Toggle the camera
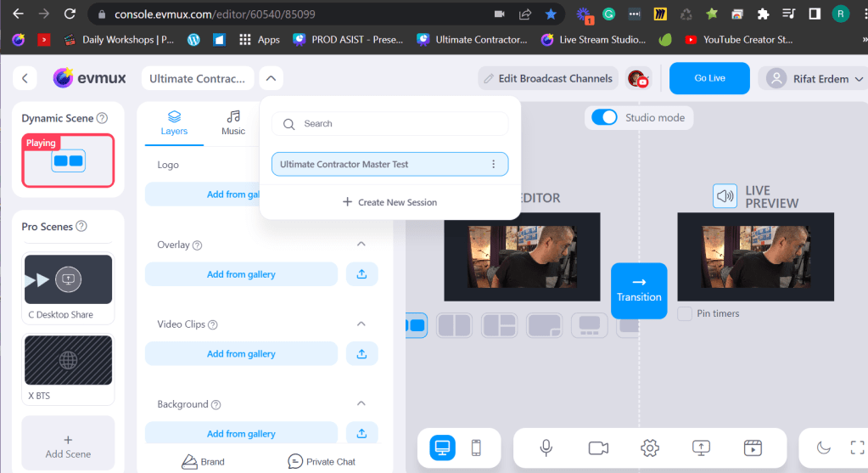868x473 pixels. tap(598, 448)
